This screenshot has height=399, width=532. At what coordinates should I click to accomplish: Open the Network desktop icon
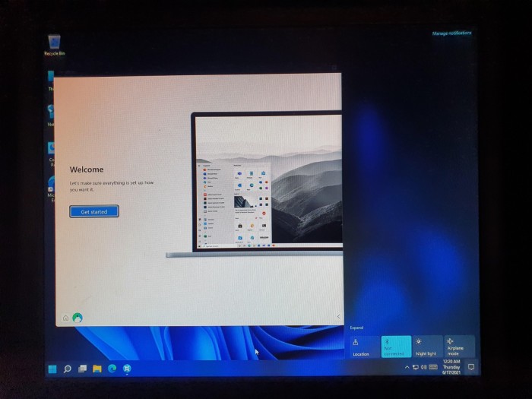[x=51, y=116]
